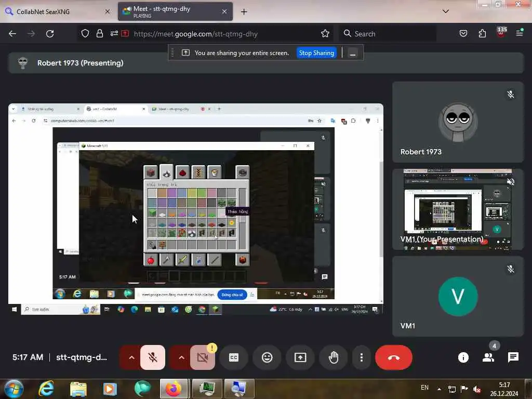
Task: Open the site permissions icon in address bar
Action: click(x=114, y=34)
